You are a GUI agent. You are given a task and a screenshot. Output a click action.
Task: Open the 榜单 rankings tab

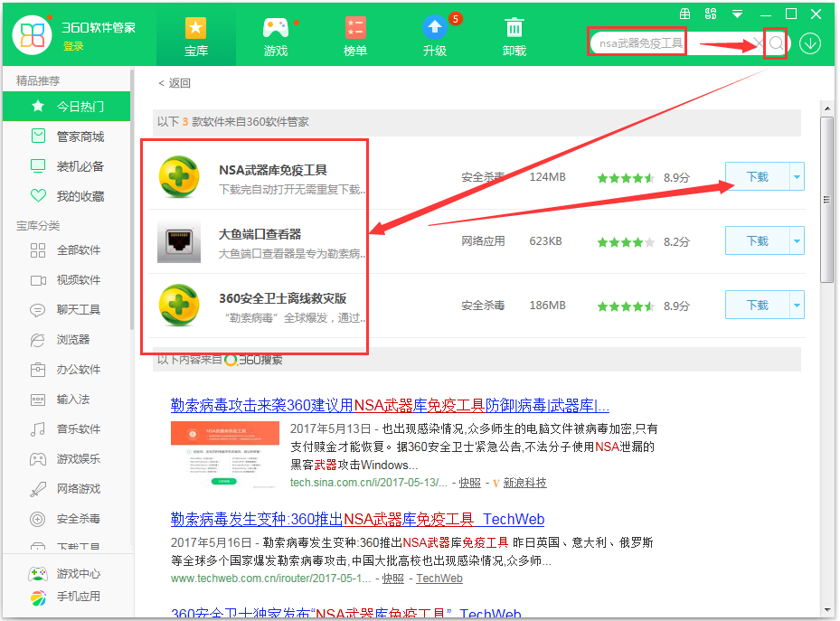pos(355,37)
